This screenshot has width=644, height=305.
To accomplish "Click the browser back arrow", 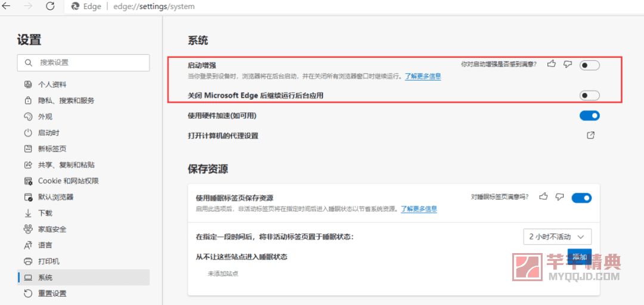I will [x=7, y=6].
